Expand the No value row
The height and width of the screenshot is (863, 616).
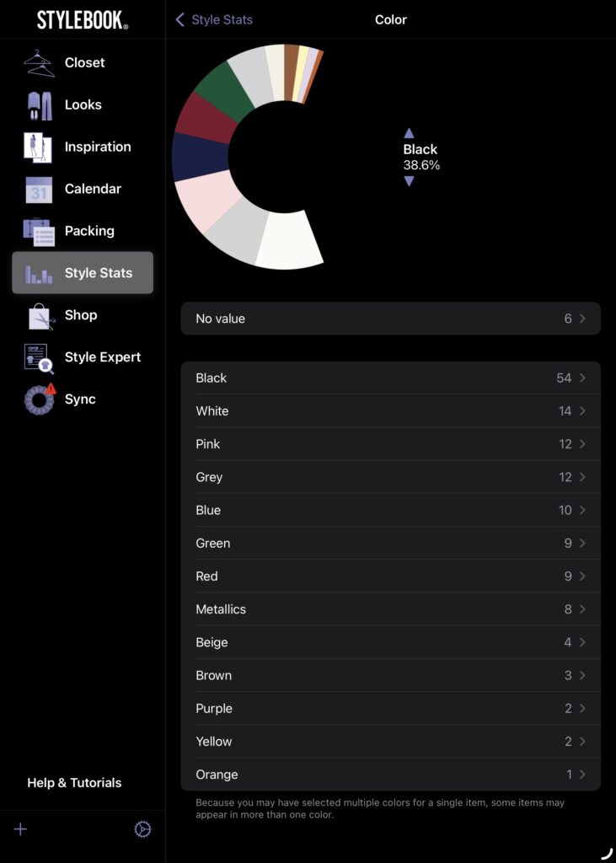click(x=390, y=319)
